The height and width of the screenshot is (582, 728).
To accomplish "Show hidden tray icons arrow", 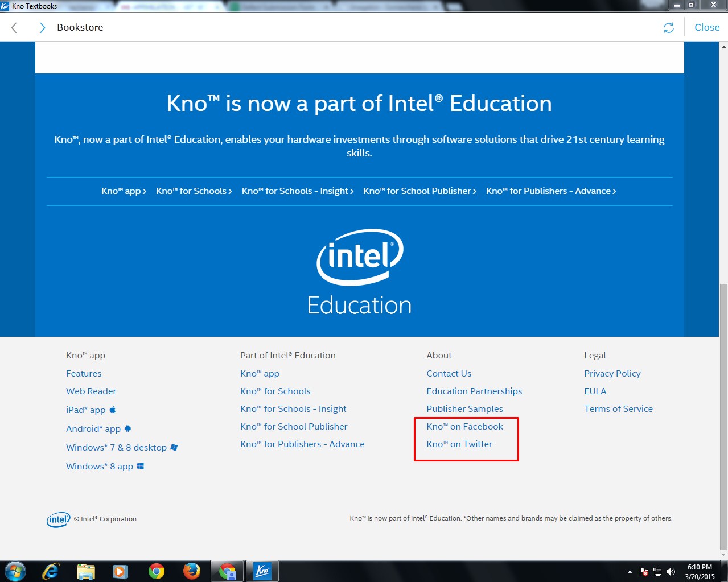I will [x=630, y=572].
